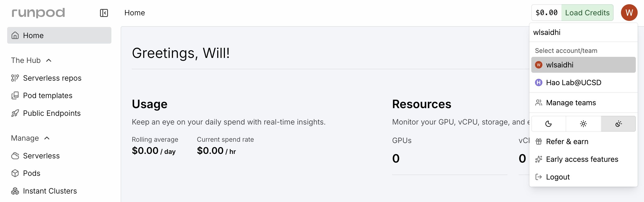Click the $0.00 balance display
The height and width of the screenshot is (202, 644).
coord(546,12)
